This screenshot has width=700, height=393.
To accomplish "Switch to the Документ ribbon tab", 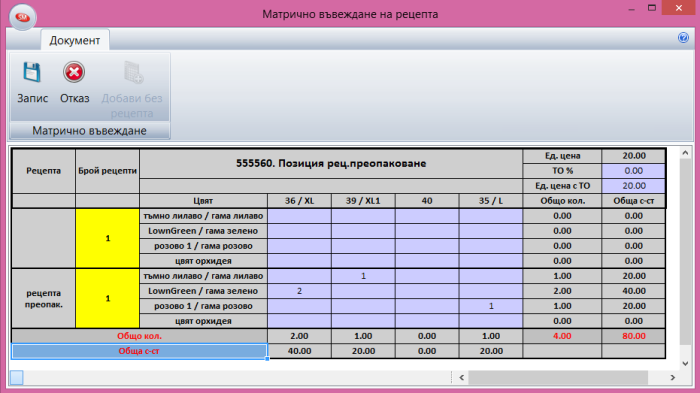I will (75, 40).
